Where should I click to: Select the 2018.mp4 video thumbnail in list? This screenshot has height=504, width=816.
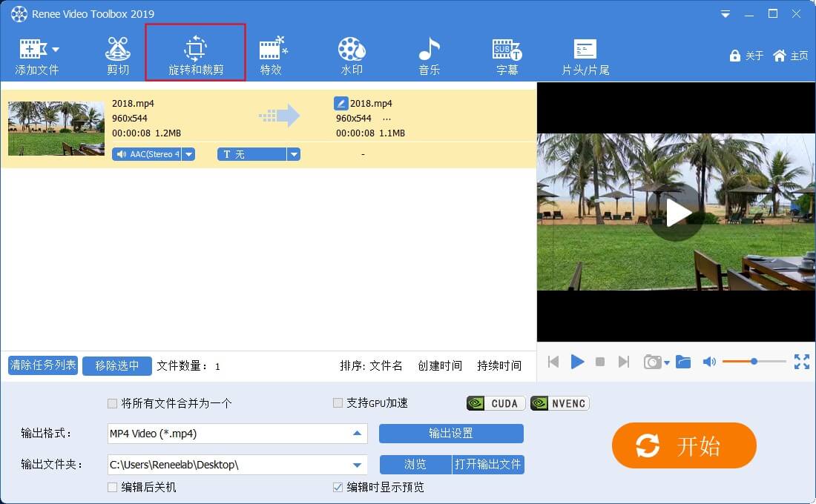(56, 128)
